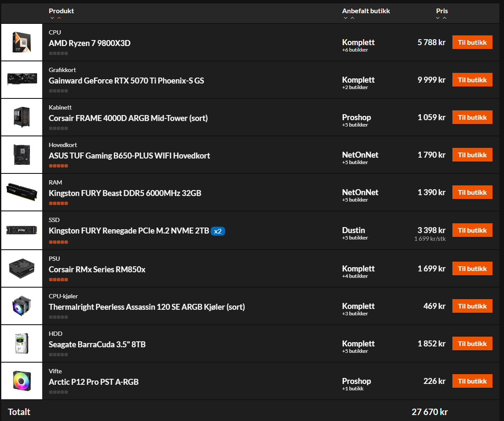Sort Pris column with down arrow
The image size is (504, 421).
[x=437, y=18]
